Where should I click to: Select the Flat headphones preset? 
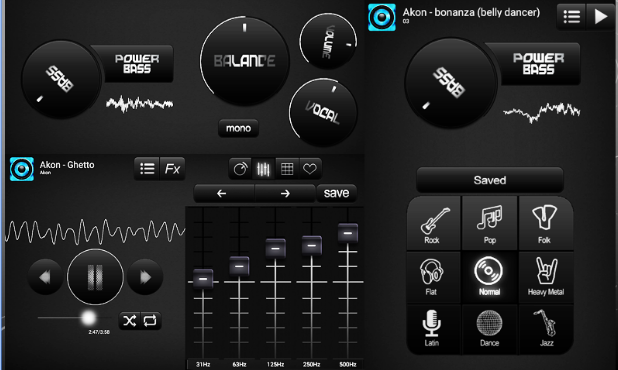[434, 277]
